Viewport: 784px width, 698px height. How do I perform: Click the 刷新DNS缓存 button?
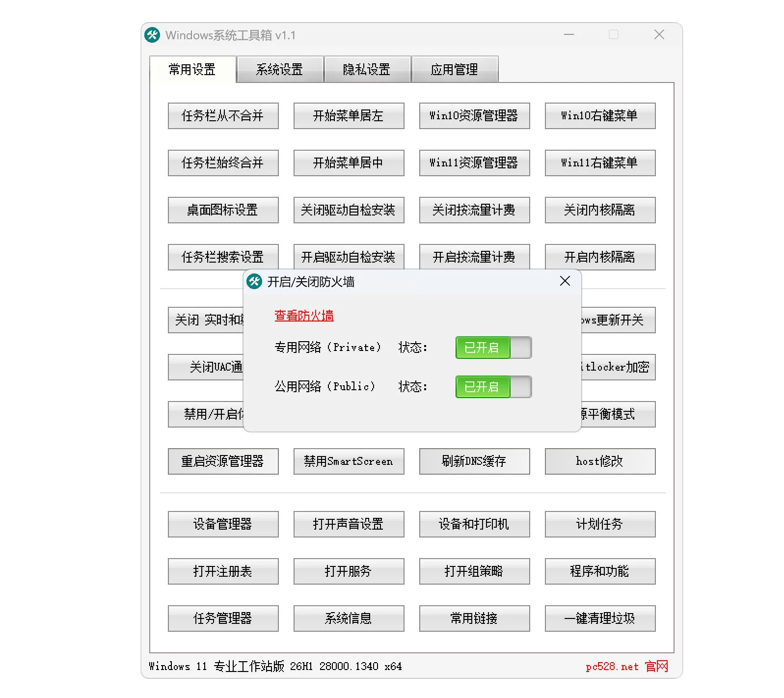tap(475, 461)
